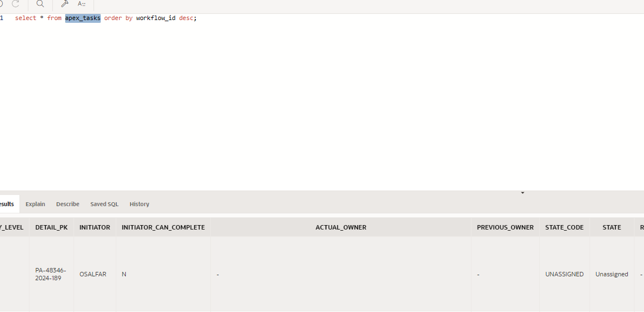Viewport: 644px width, 312px height.
Task: Open the History tab
Action: pos(139,204)
